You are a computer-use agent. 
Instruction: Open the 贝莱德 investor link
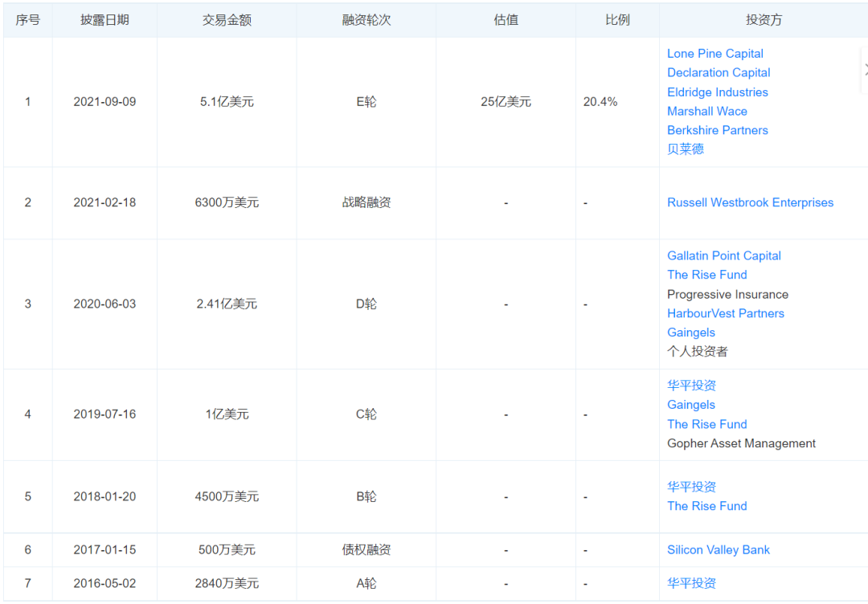tap(686, 149)
